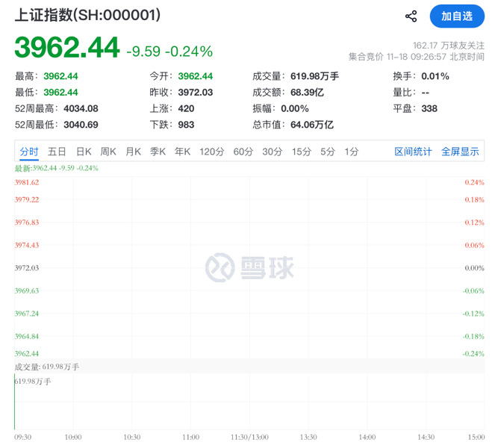Image resolution: width=498 pixels, height=448 pixels.
Task: Click the volume bar at 09:30
Action: [x=15, y=407]
